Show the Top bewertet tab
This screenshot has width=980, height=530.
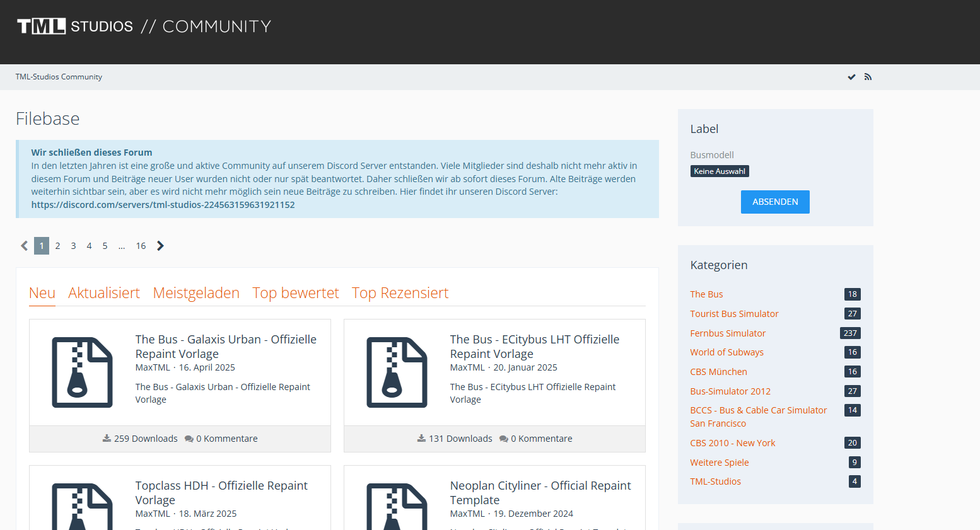pyautogui.click(x=296, y=293)
